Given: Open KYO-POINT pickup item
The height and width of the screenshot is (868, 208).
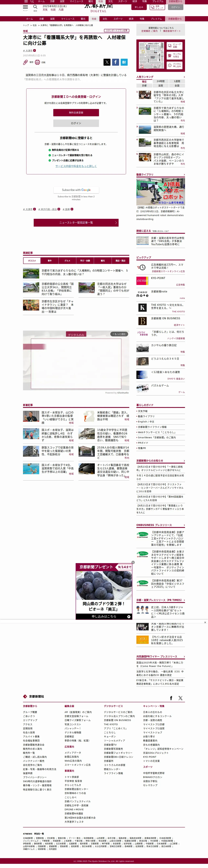Looking at the screenshot, I should coord(161,281).
